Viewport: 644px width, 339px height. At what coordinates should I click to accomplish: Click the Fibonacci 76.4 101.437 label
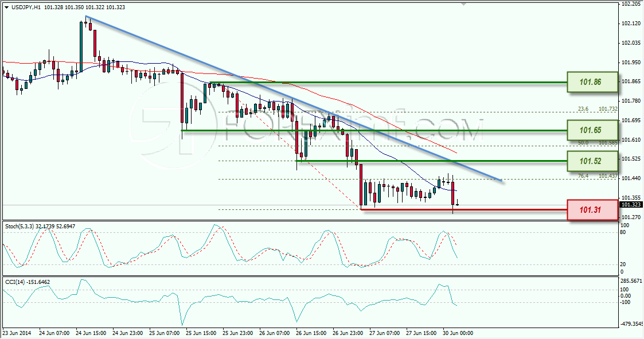(x=597, y=176)
